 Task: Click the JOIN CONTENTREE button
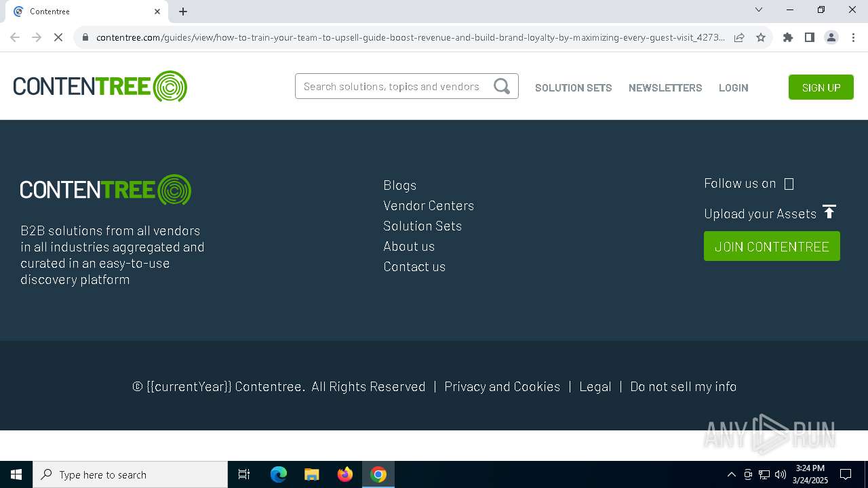(x=772, y=246)
